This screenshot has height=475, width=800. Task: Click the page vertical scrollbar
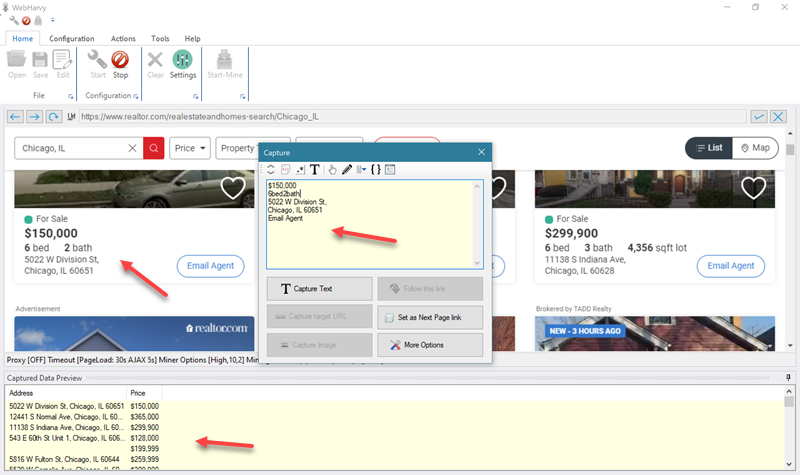coord(791,250)
